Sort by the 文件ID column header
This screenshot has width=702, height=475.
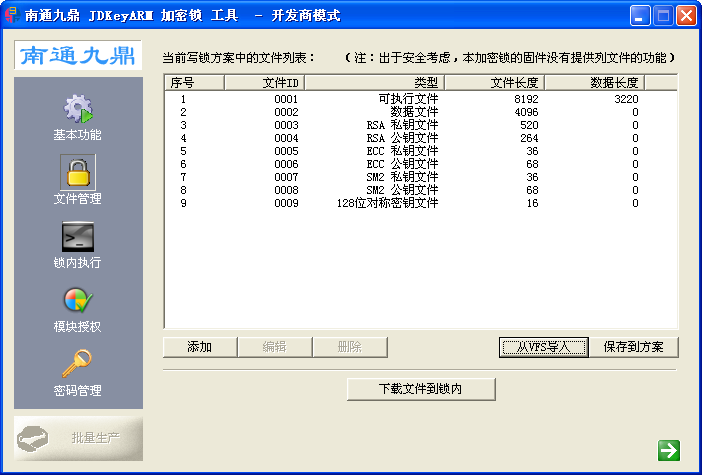[x=265, y=83]
